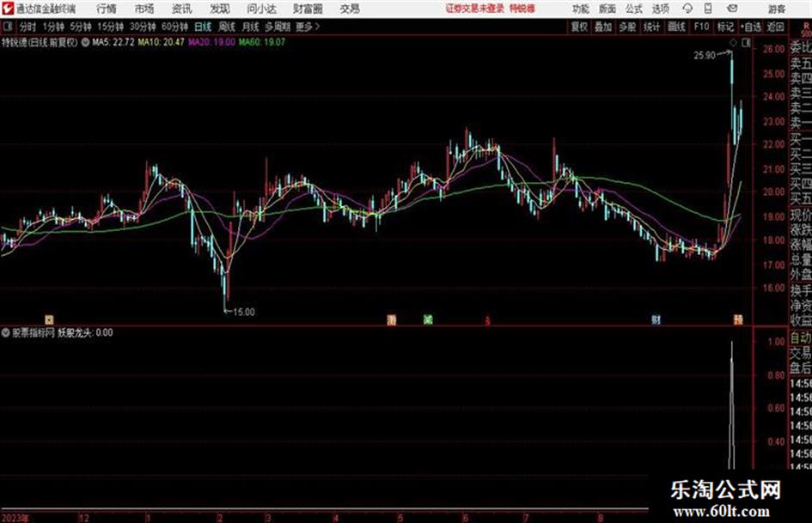This screenshot has width=812, height=523.
Task: Click the MA5: 22.72 indicator value
Action: pyautogui.click(x=113, y=42)
